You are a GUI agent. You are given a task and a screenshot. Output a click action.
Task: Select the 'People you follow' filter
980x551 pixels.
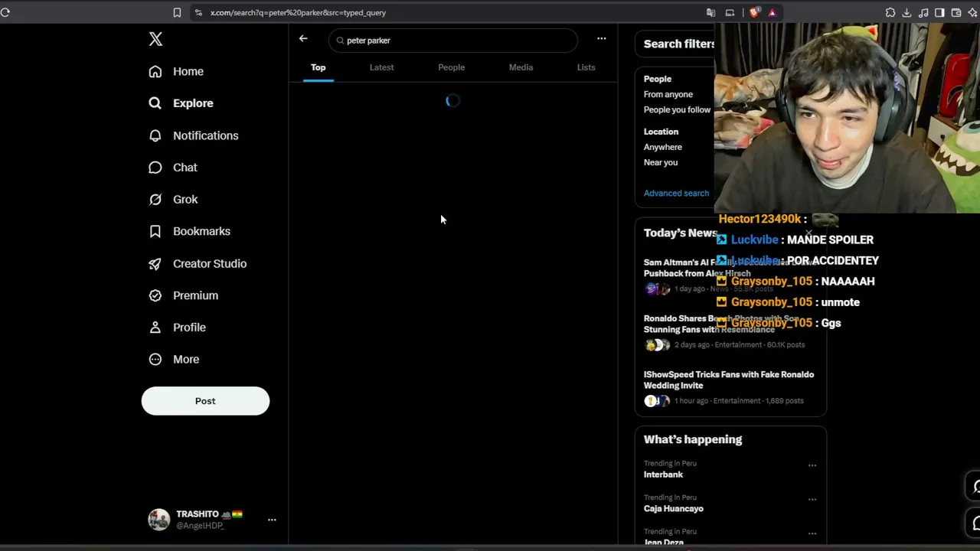point(678,109)
